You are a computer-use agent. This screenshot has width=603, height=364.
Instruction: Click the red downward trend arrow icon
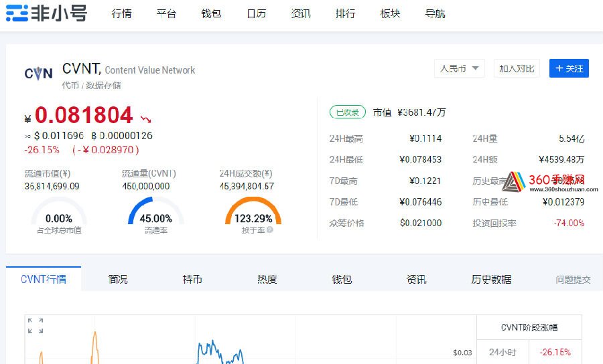point(146,119)
